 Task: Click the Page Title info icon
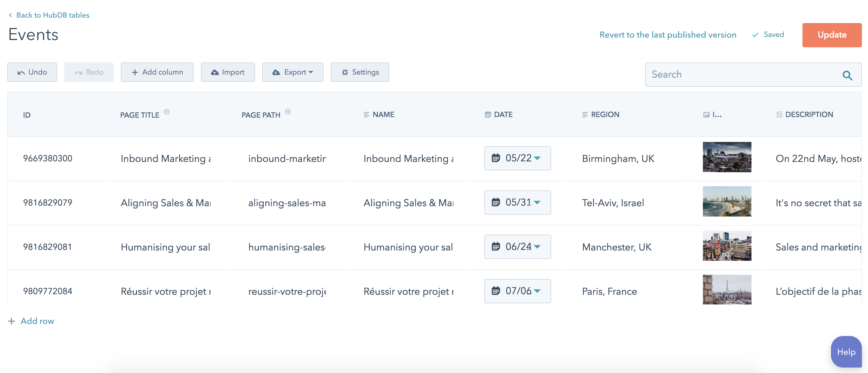167,112
